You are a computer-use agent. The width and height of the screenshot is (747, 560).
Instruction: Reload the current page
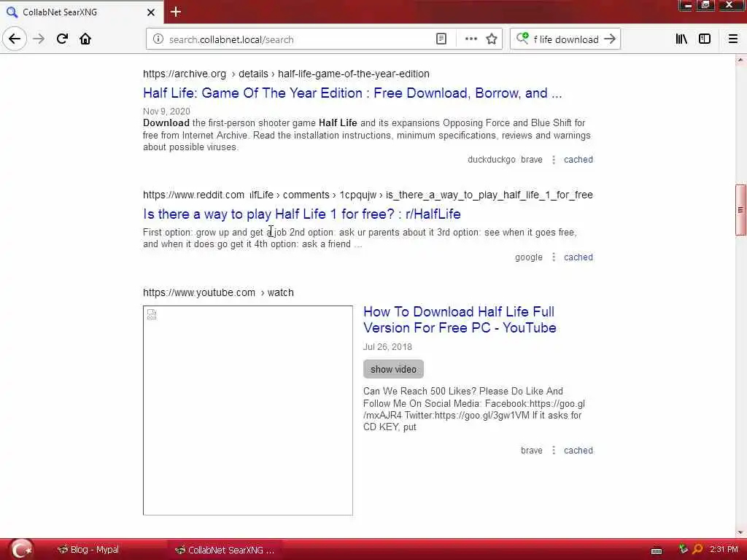tap(62, 39)
